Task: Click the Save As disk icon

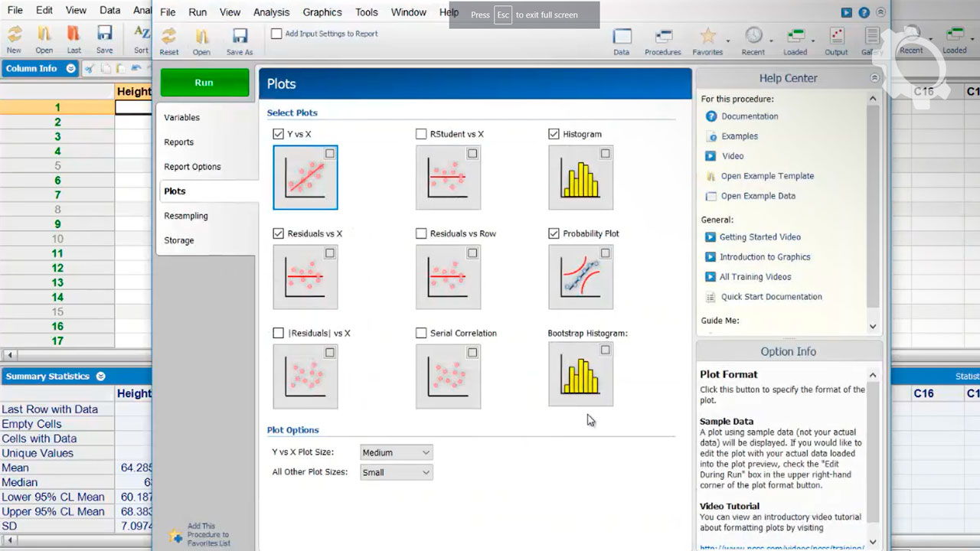Action: coord(239,37)
